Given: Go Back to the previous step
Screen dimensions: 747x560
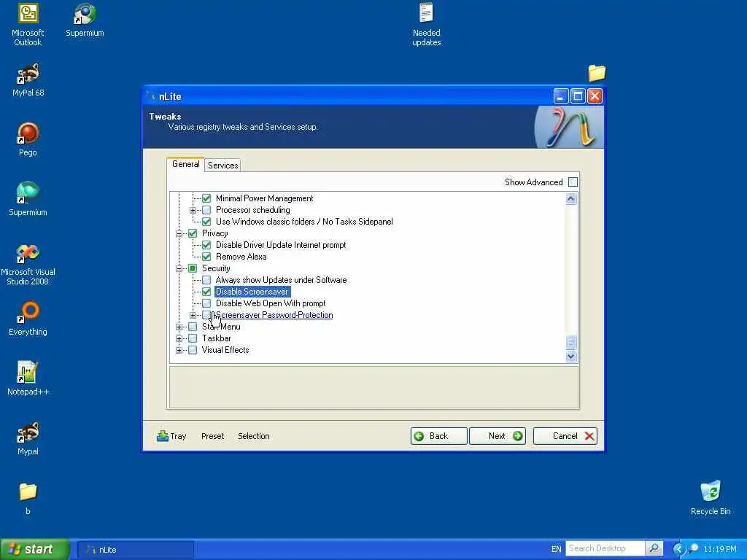Looking at the screenshot, I should 438,436.
